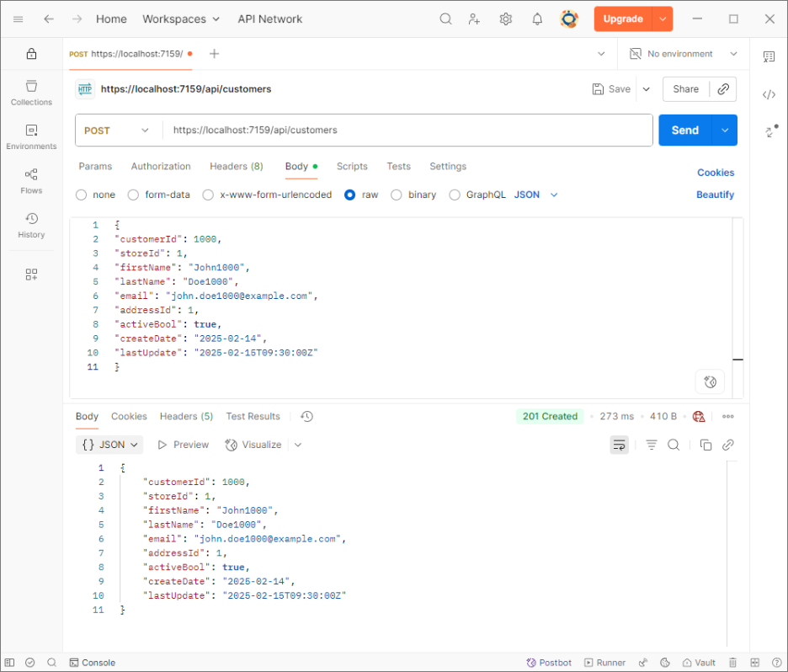Viewport: 788px width, 672px height.
Task: Click the code snippet icon in right sidebar
Action: pyautogui.click(x=769, y=94)
